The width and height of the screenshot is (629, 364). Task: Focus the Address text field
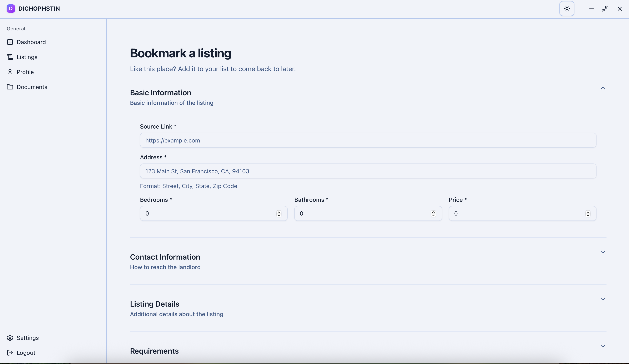[368, 171]
